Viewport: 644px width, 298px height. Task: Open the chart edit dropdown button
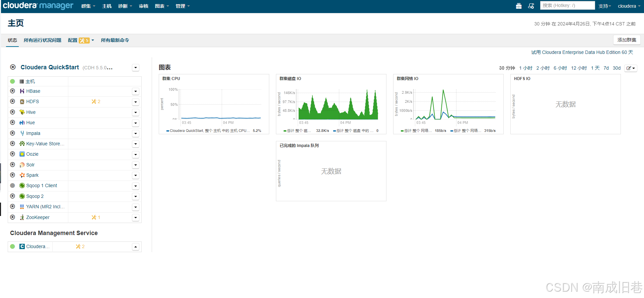pos(631,68)
